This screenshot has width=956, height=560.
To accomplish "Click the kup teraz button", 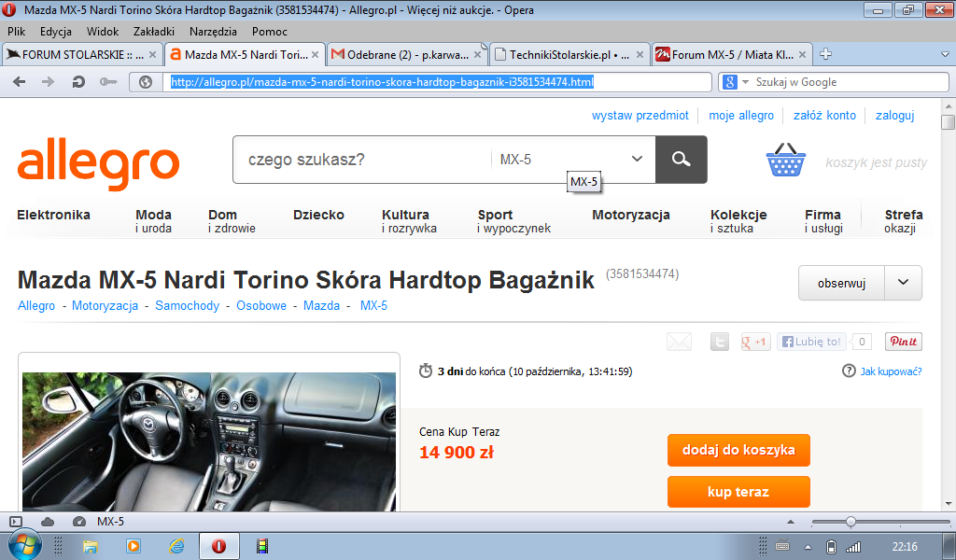I will [738, 492].
